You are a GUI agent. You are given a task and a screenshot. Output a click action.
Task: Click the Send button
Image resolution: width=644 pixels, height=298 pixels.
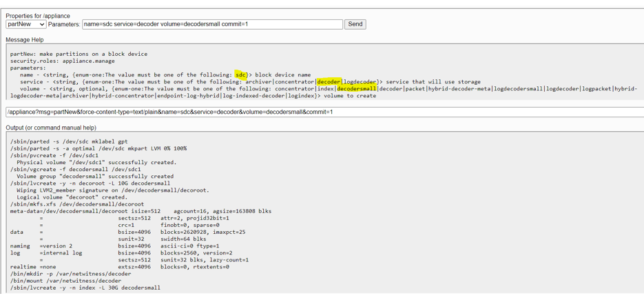tap(355, 24)
